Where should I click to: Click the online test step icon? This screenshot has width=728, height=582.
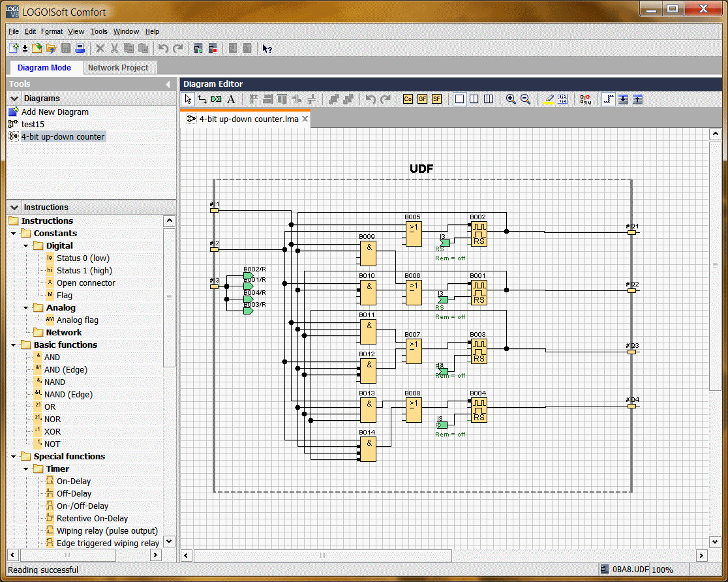608,99
